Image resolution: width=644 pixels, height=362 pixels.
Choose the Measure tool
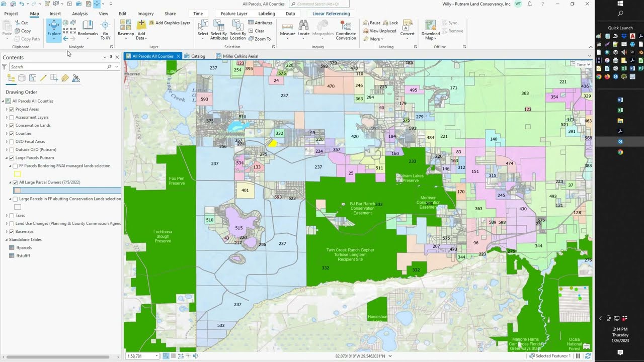pyautogui.click(x=288, y=30)
